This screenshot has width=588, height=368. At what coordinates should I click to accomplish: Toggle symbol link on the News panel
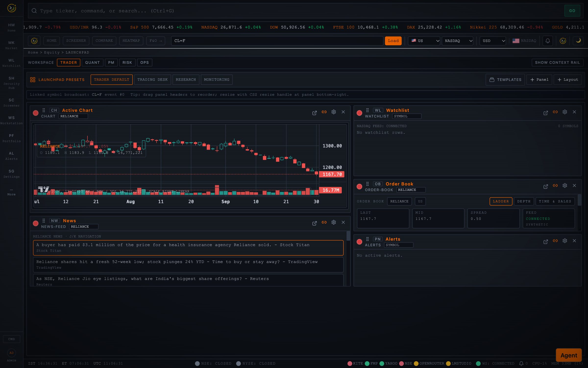click(x=324, y=222)
